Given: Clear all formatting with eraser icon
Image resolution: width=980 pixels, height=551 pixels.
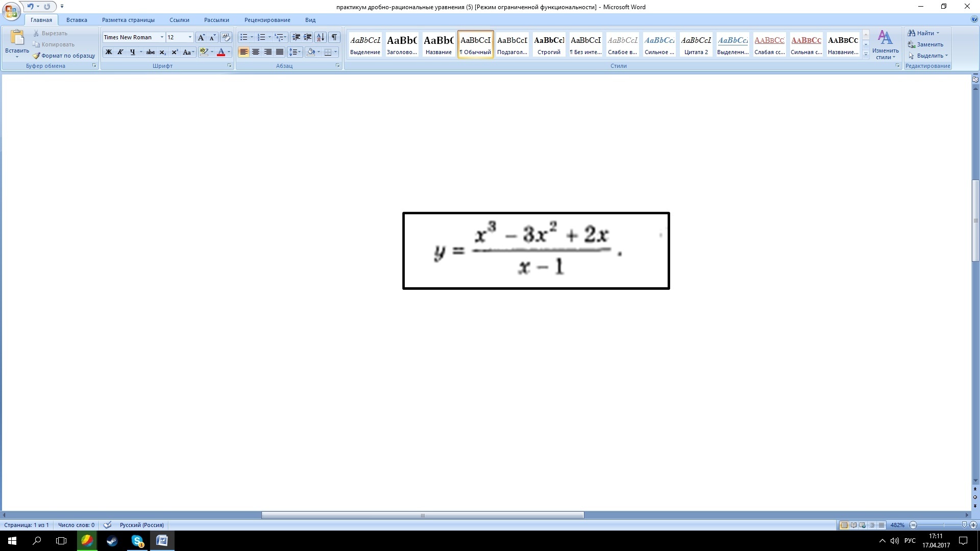Looking at the screenshot, I should (225, 37).
